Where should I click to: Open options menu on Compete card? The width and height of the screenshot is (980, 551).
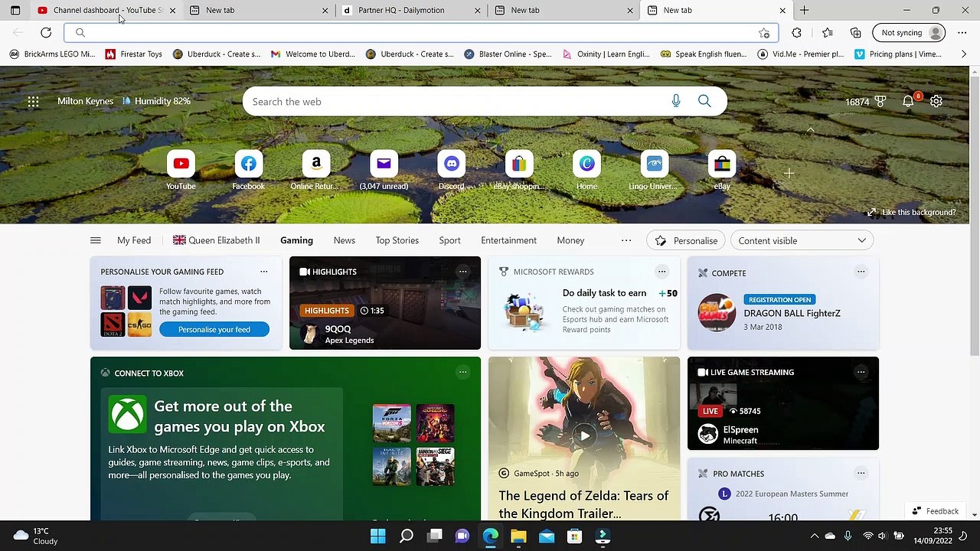pos(861,272)
